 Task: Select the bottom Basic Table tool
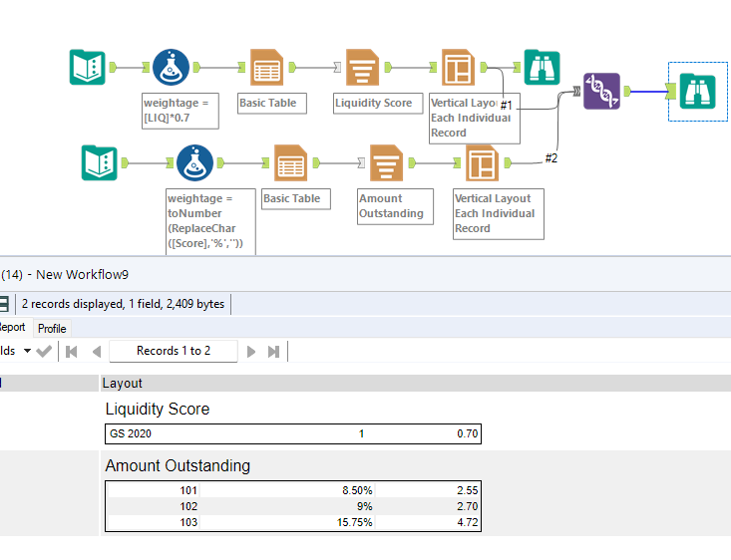pos(290,162)
